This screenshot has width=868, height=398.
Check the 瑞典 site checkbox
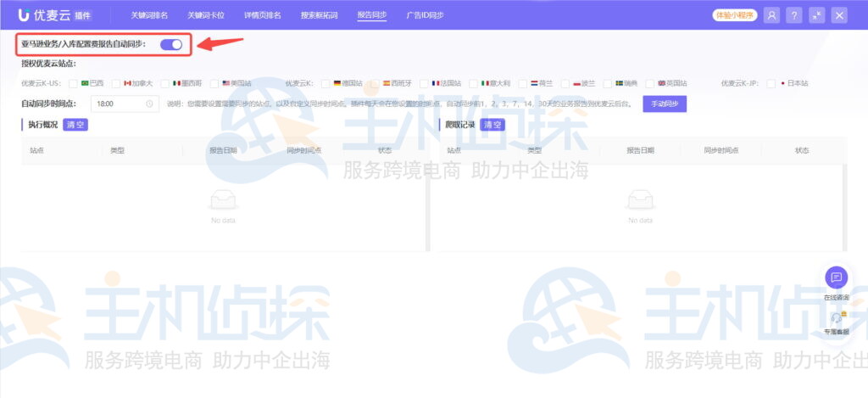[607, 84]
